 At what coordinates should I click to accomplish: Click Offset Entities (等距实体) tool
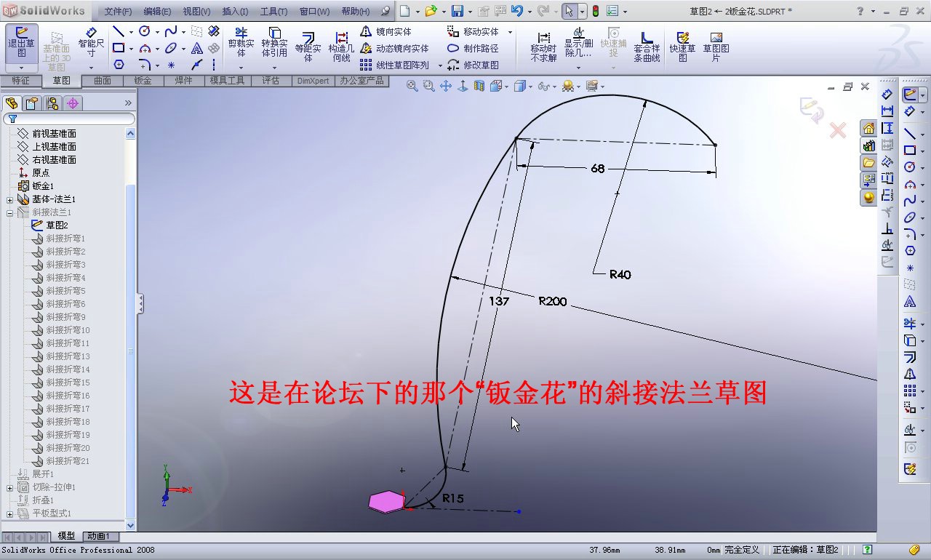coord(308,47)
